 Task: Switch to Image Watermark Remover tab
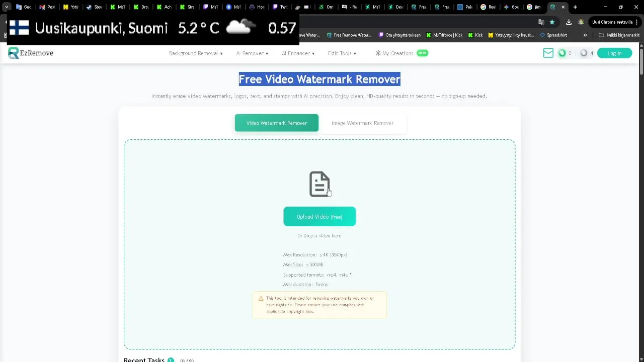362,123
